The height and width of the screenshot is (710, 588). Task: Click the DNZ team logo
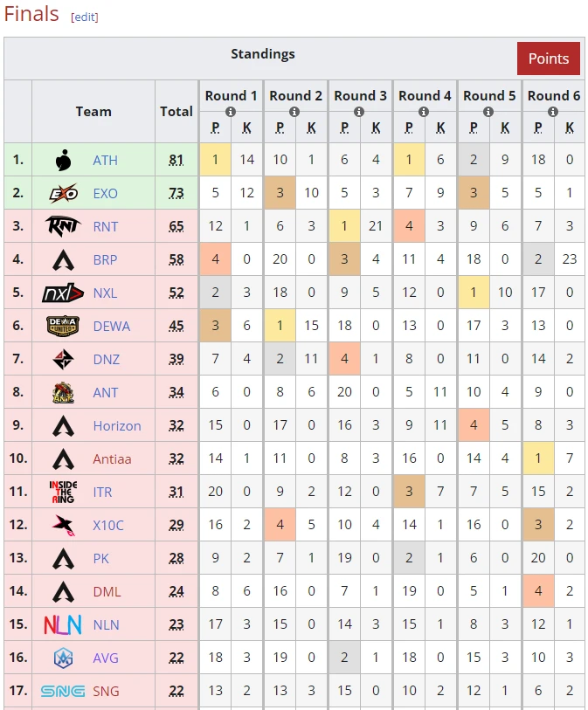coord(63,360)
